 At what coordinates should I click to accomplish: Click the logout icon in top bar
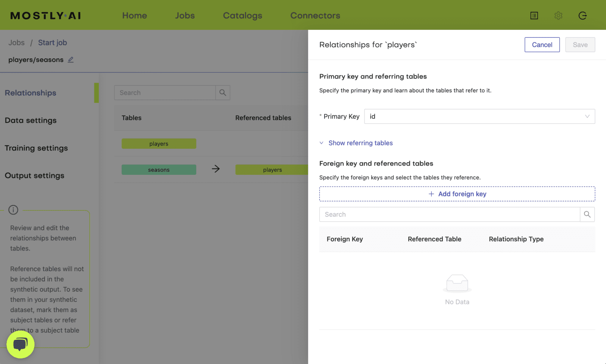tap(583, 16)
